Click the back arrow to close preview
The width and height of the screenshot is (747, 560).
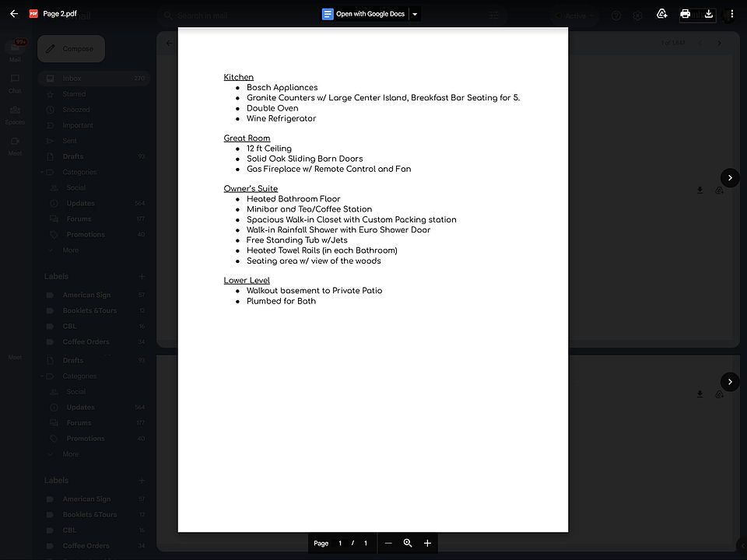(14, 14)
